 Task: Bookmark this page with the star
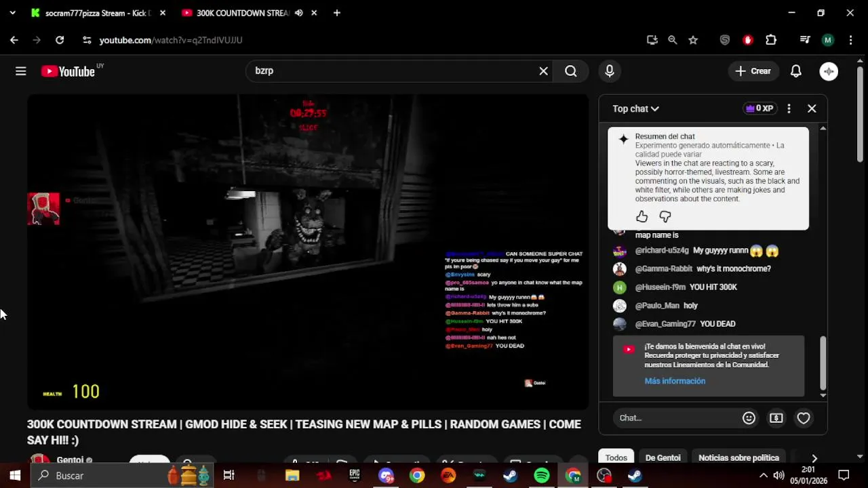tap(693, 40)
